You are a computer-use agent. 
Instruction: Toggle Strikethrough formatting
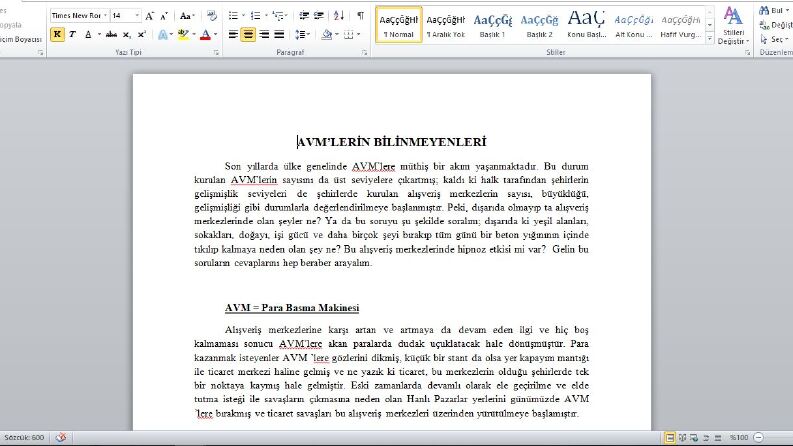(x=111, y=34)
